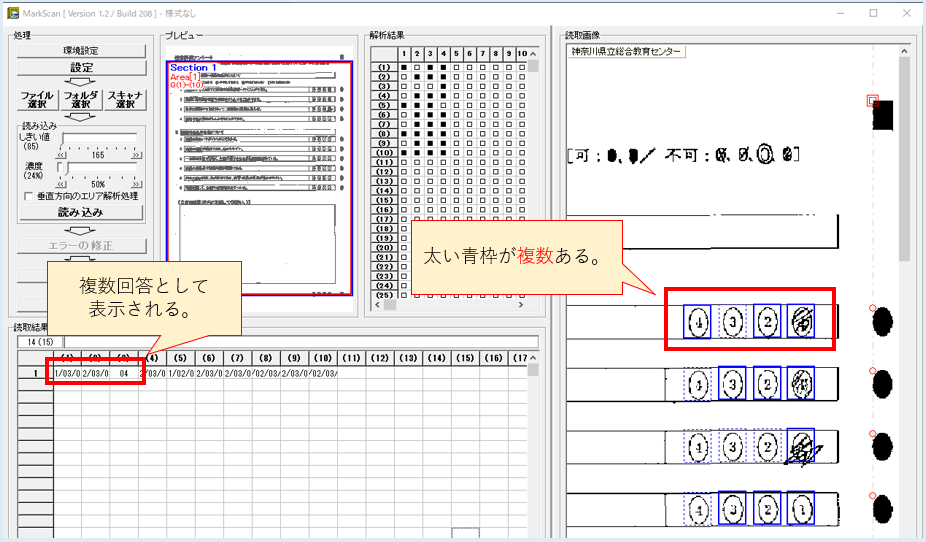The width and height of the screenshot is (926, 542).
Task: Click the フォルダ選択 button
Action: click(81, 98)
